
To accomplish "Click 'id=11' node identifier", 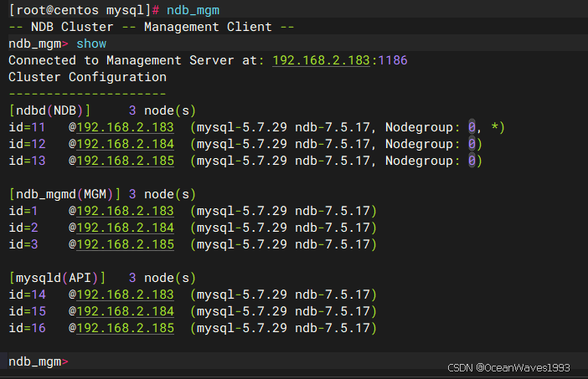I will 27,127.
